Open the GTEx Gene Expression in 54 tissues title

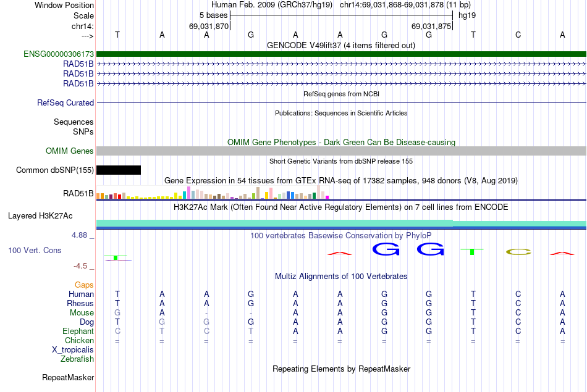click(x=341, y=181)
